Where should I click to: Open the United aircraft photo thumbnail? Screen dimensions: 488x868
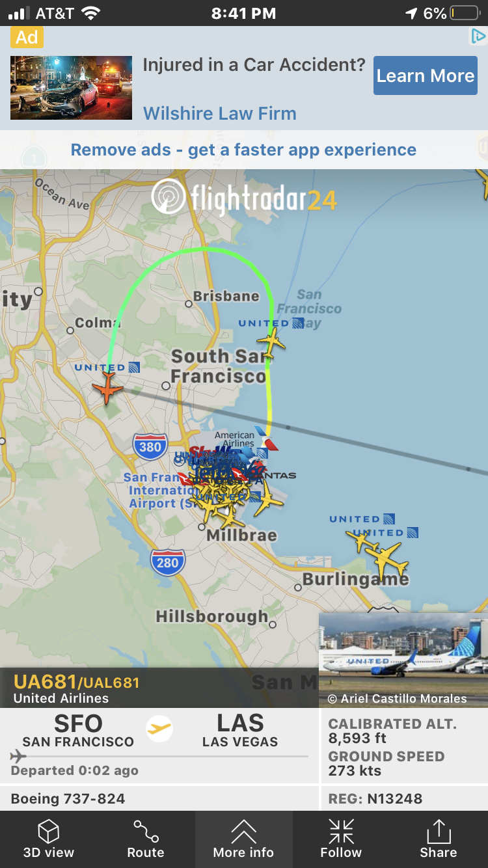[403, 660]
